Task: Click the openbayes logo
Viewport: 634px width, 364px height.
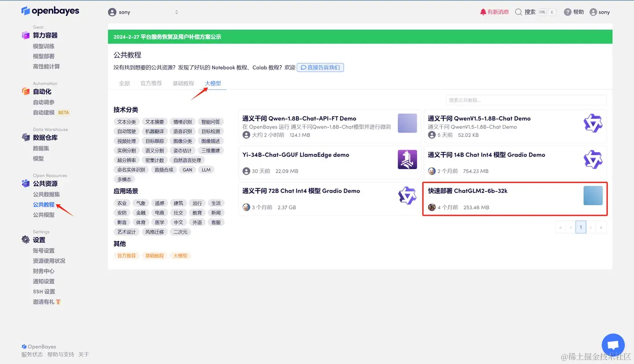Action: click(50, 11)
